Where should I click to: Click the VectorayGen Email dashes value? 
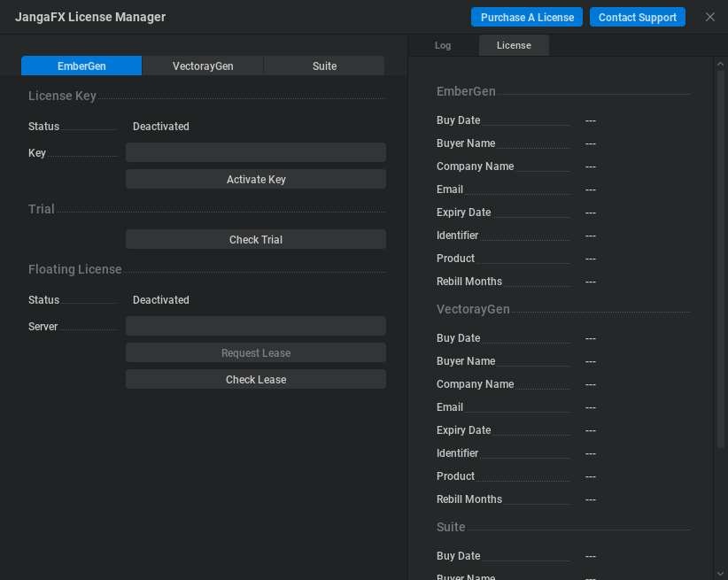tap(591, 407)
